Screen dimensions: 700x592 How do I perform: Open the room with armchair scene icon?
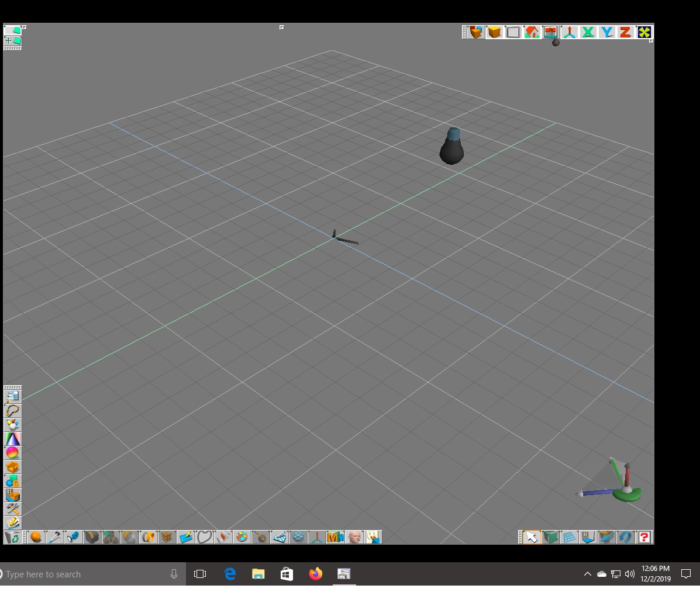(12, 495)
